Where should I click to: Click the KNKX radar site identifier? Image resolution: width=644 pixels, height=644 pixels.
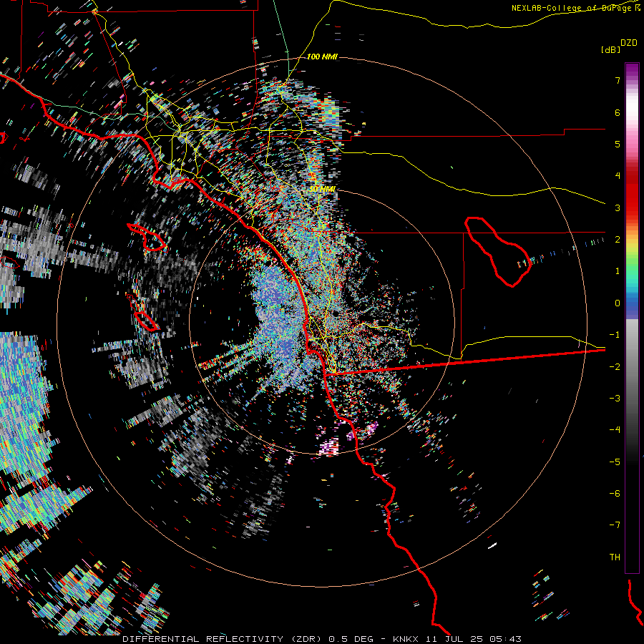(x=406, y=639)
